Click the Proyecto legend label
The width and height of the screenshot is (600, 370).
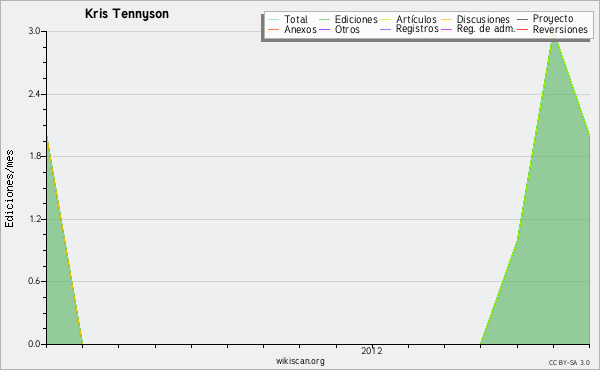(x=553, y=19)
